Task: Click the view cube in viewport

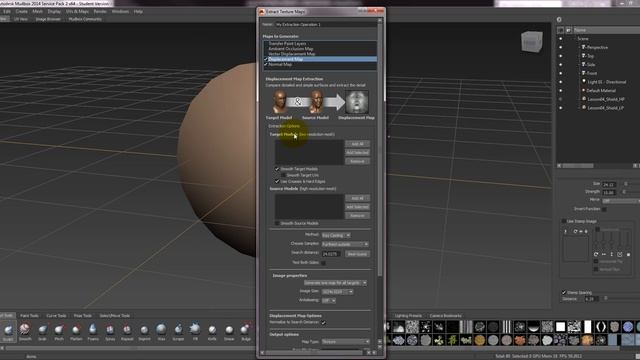Action: tap(532, 42)
